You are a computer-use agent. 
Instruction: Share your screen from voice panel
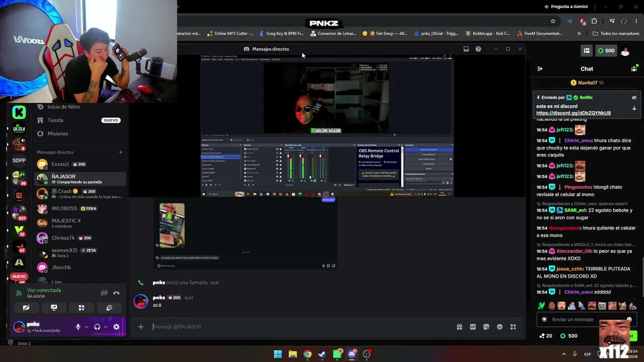tap(54, 308)
